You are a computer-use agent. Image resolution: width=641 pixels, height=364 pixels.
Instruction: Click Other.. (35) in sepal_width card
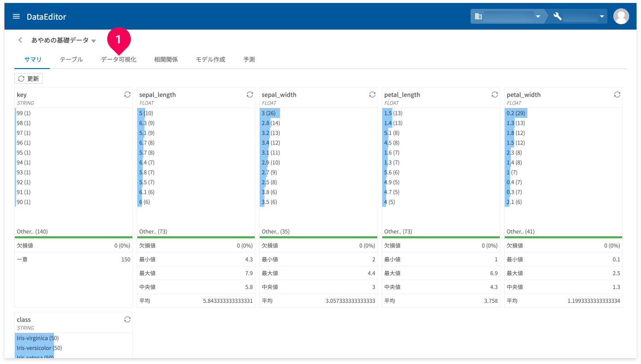pos(276,231)
